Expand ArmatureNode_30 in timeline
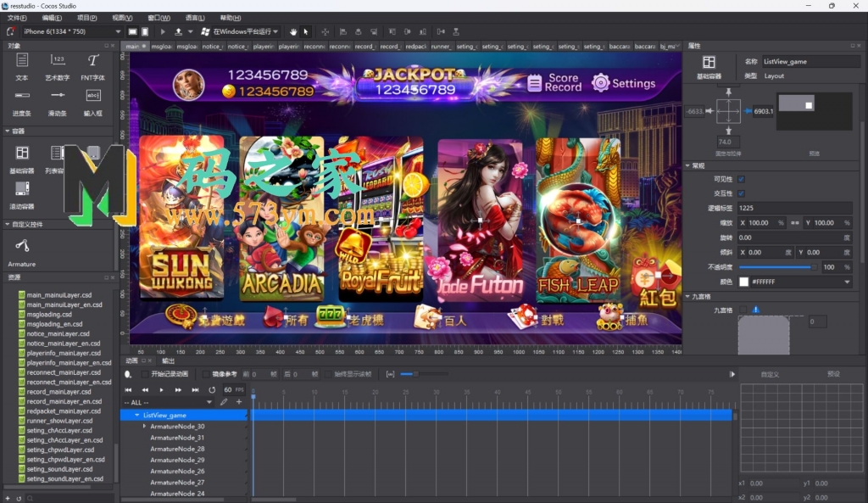Viewport: 868px width, 503px height. 144,426
